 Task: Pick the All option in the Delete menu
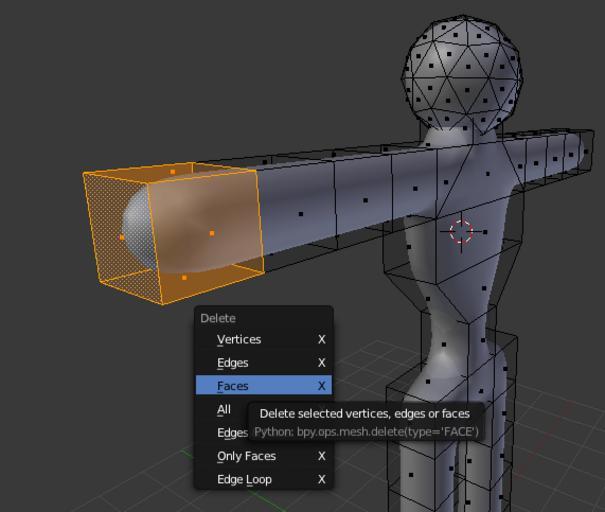click(224, 409)
